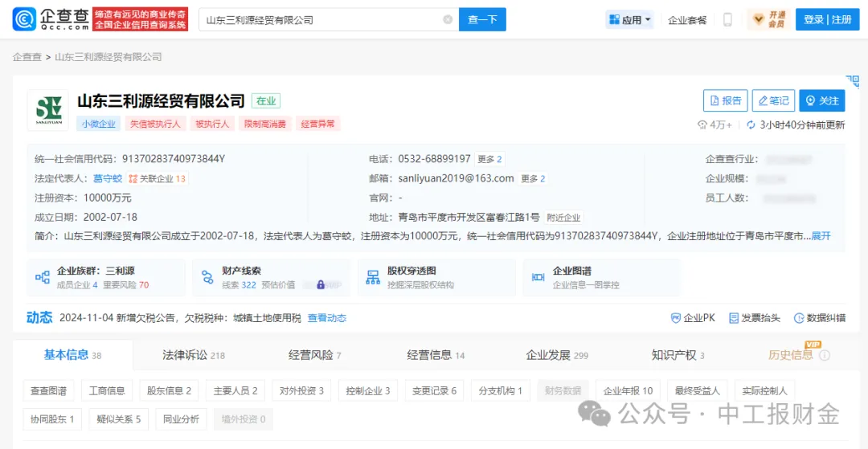Select the 同业分析 button
This screenshot has width=868, height=449.
(181, 419)
